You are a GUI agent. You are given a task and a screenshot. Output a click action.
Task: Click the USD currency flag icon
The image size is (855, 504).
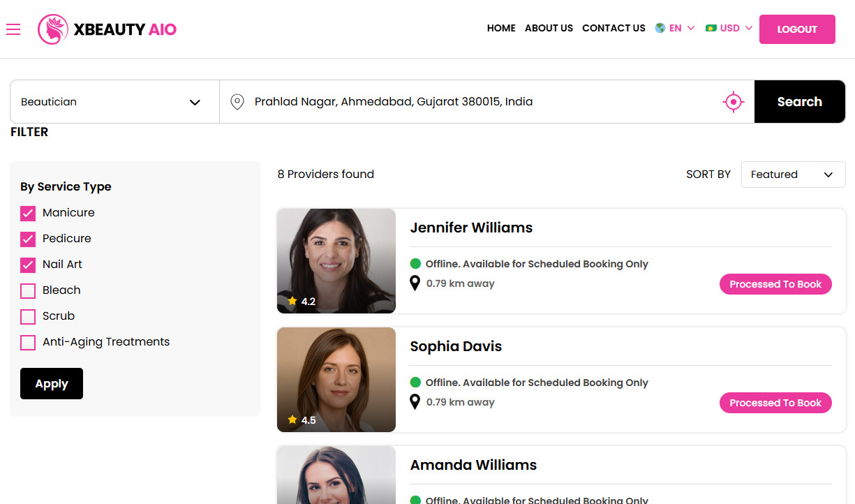point(711,29)
